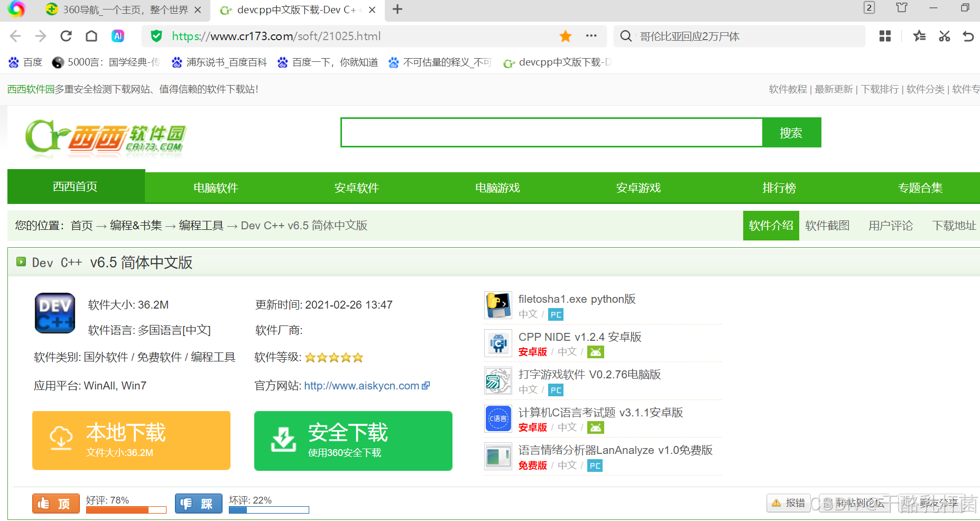Open the 排行榜 navigation item
Viewport: 980px width, 521px height.
[x=779, y=188]
